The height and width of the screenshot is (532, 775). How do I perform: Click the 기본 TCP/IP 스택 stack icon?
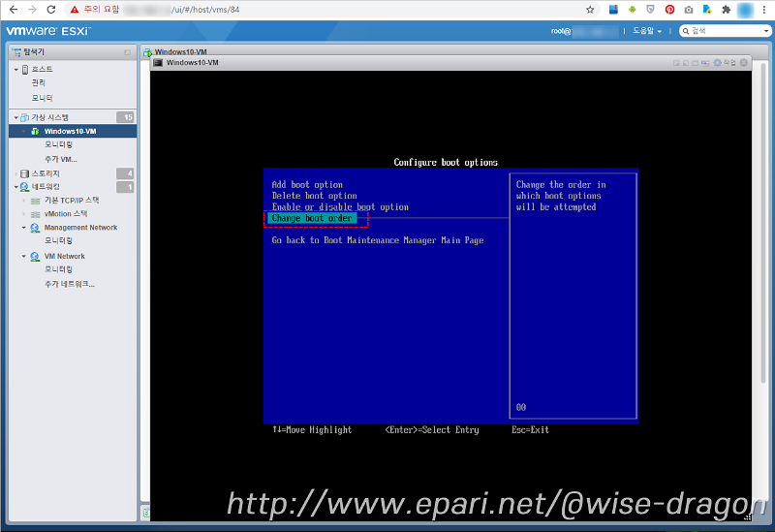(x=35, y=201)
